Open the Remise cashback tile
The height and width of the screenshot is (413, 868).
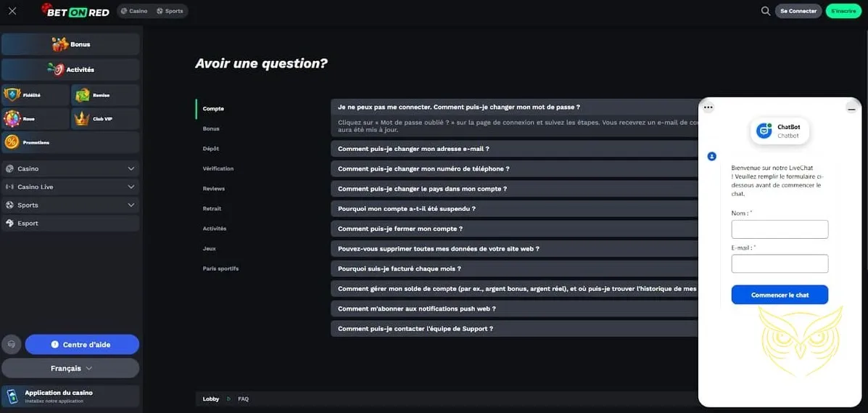[104, 95]
